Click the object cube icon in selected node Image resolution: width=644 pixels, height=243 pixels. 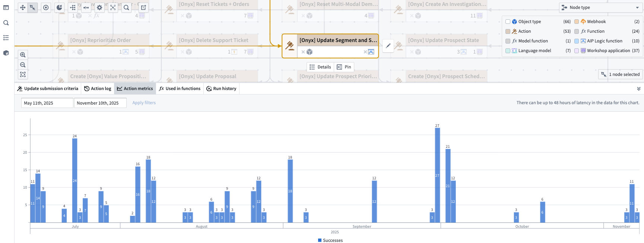pyautogui.click(x=310, y=52)
